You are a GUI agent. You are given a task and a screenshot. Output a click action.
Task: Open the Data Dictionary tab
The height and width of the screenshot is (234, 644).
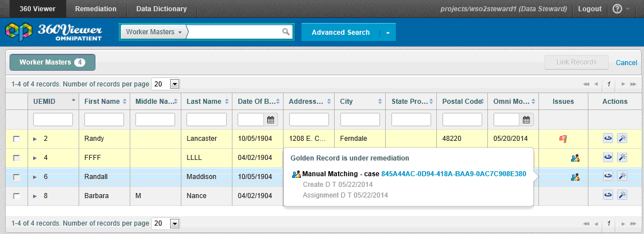coord(160,9)
